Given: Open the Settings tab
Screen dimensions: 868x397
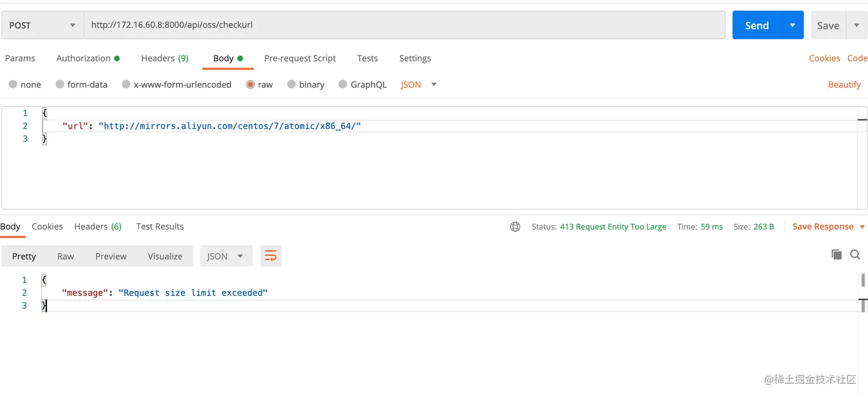Looking at the screenshot, I should (x=415, y=58).
